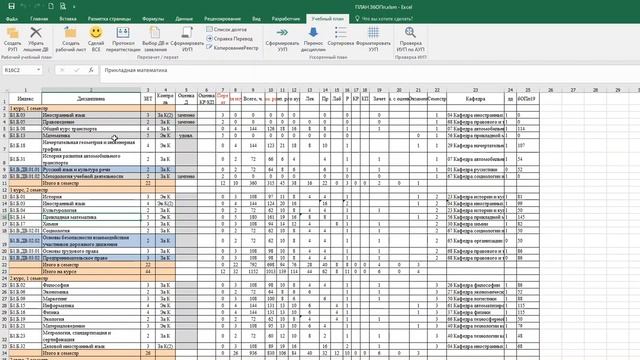Screen dimensions: 640x360
Task: Click the Сформировать ИУП icon
Action: 187,32
